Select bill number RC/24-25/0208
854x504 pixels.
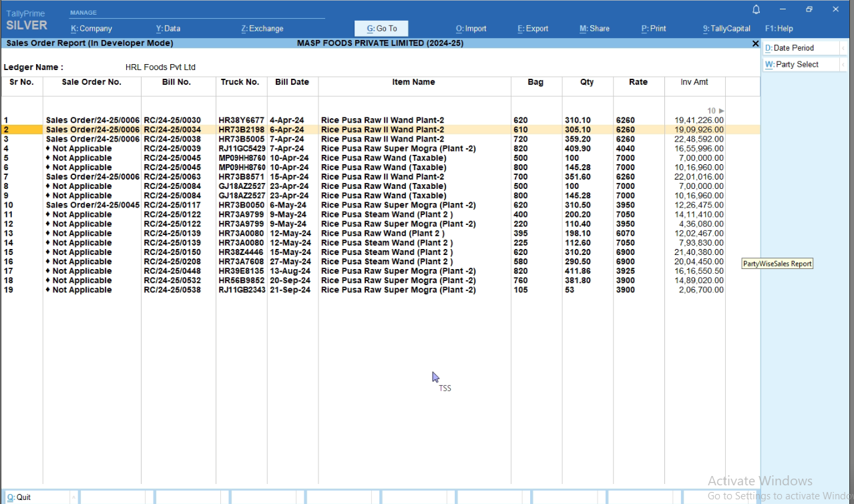click(172, 262)
